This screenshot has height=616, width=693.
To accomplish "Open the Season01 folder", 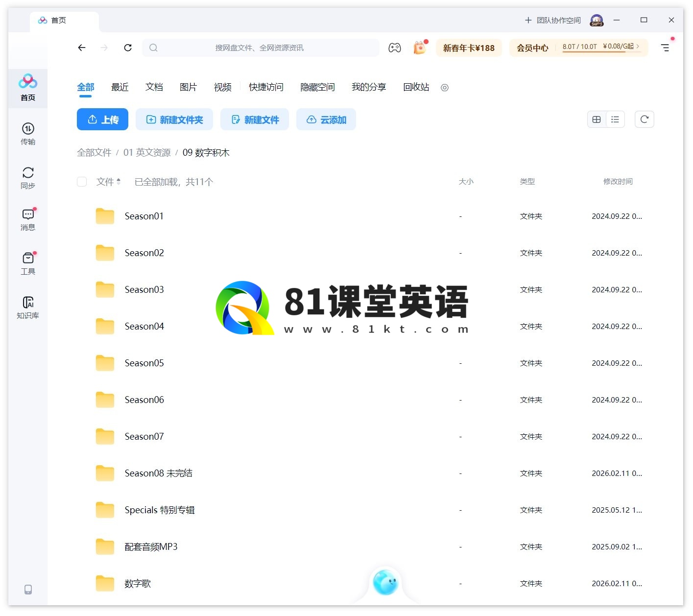I will pos(144,216).
